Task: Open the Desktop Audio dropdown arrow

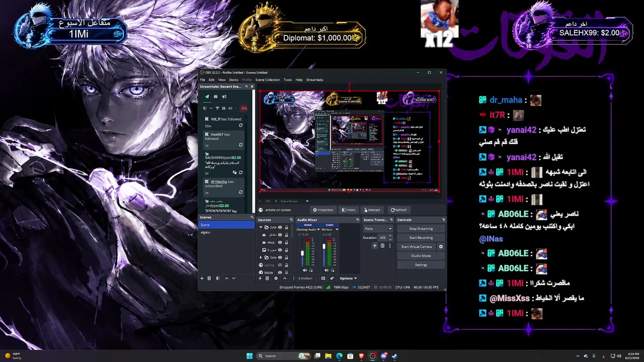Action: (318, 229)
